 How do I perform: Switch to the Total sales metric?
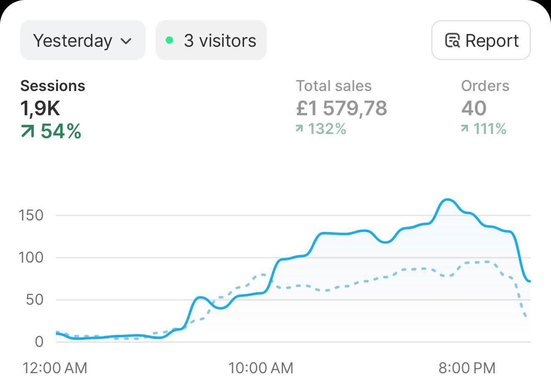point(334,86)
